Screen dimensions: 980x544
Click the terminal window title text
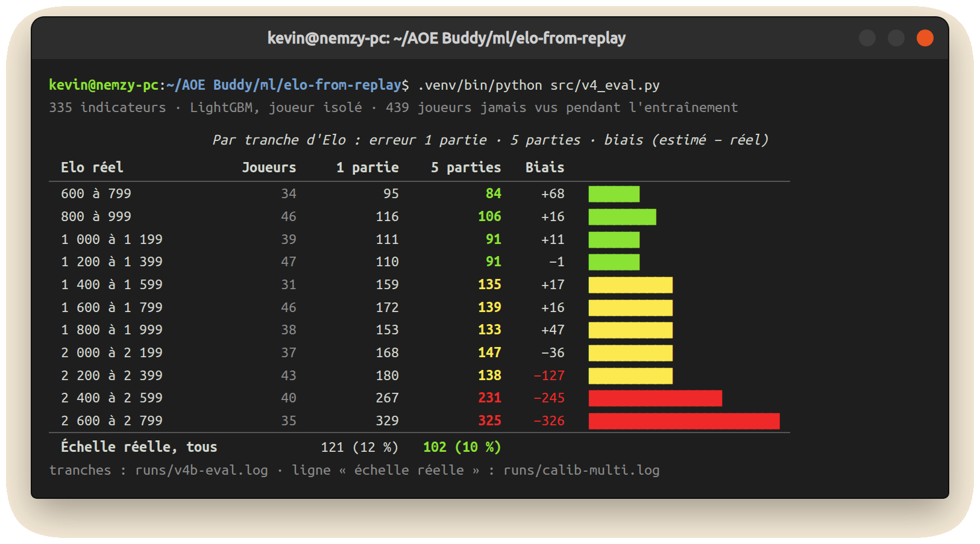click(446, 39)
